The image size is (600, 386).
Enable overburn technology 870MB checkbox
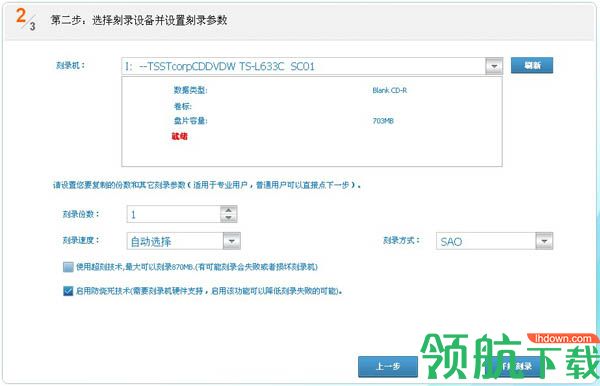[x=68, y=267]
